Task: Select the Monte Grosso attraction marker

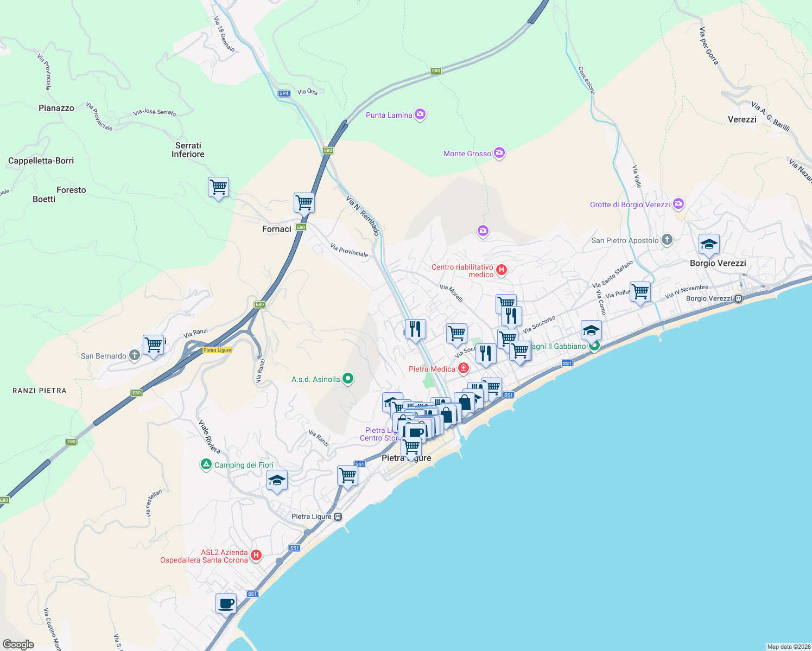Action: (x=499, y=154)
